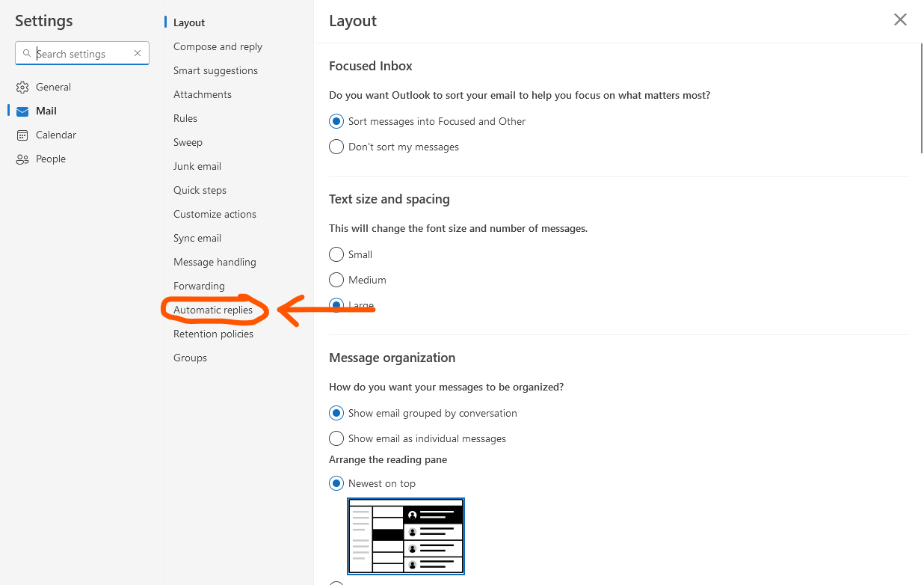The image size is (924, 585).
Task: Choose Small text size option
Action: [336, 255]
